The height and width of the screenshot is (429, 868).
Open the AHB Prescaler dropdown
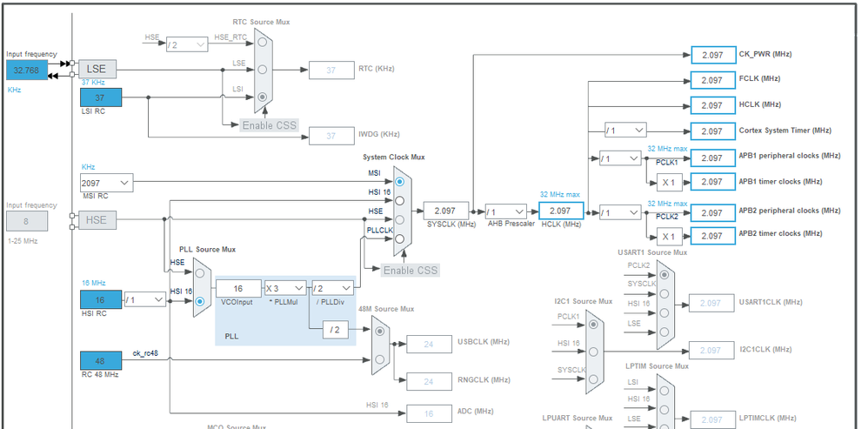pyautogui.click(x=506, y=211)
